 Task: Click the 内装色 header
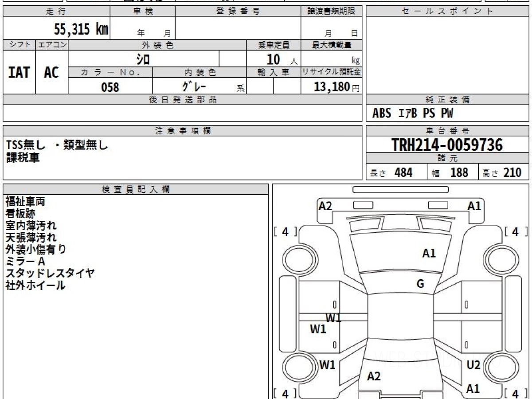tap(199, 72)
